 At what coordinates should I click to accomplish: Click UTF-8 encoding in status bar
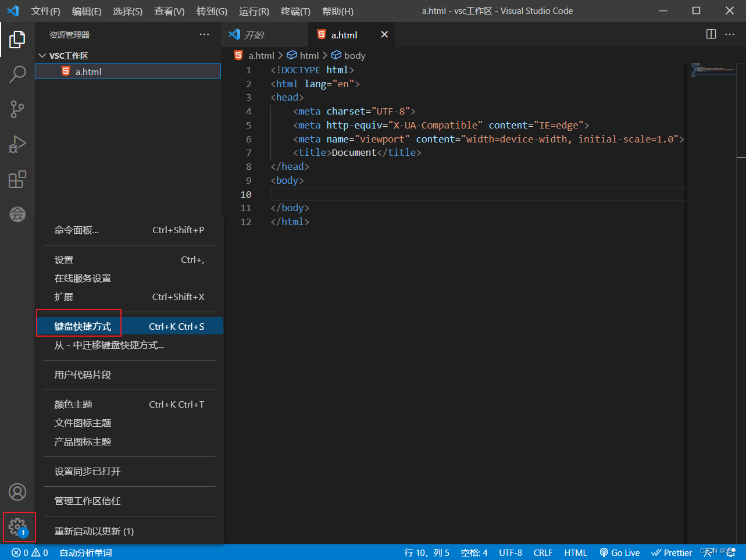click(511, 552)
